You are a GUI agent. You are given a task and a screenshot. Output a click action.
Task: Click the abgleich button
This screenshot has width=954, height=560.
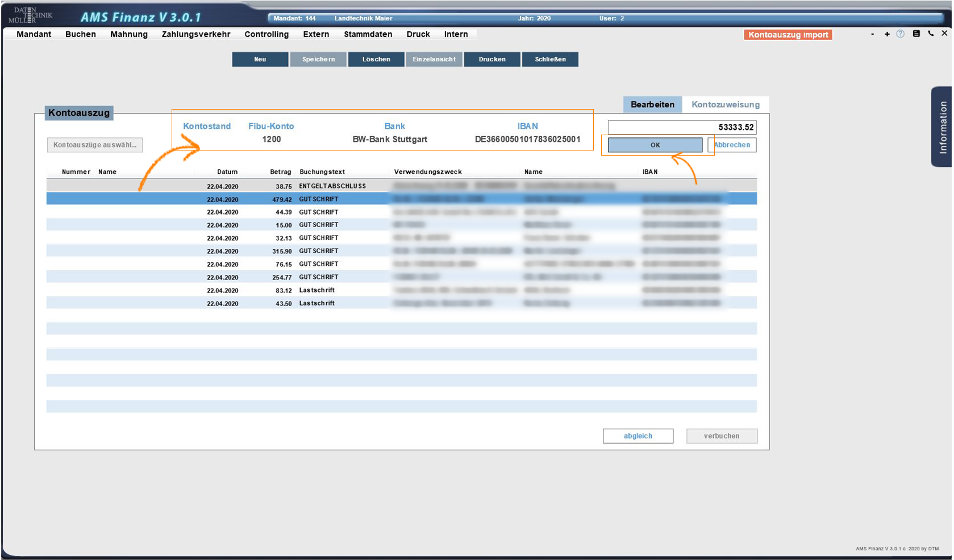pyautogui.click(x=638, y=436)
